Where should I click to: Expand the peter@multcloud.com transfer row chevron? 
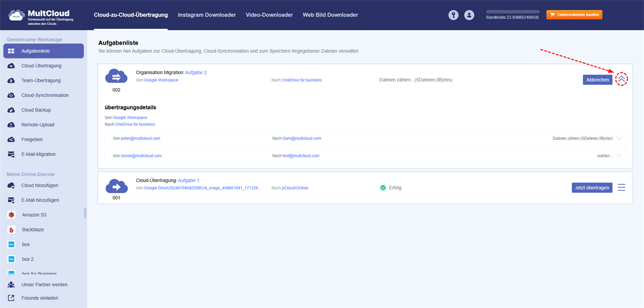point(619,138)
